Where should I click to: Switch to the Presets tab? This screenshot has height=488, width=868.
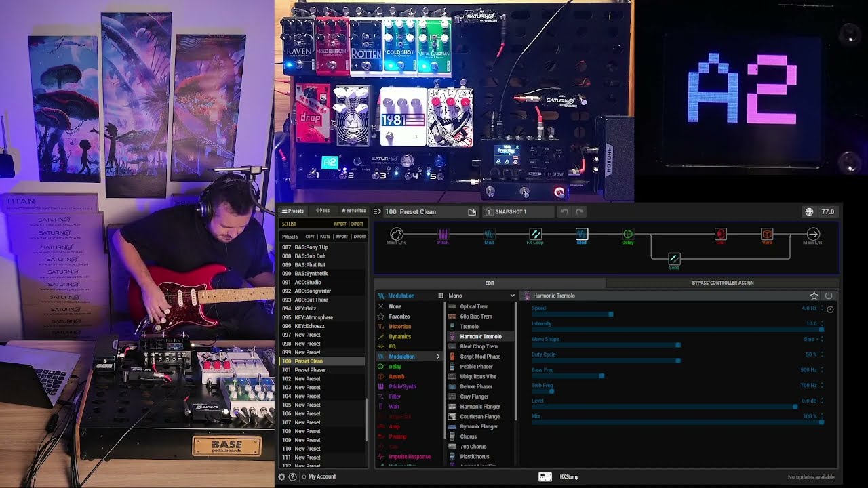[292, 211]
